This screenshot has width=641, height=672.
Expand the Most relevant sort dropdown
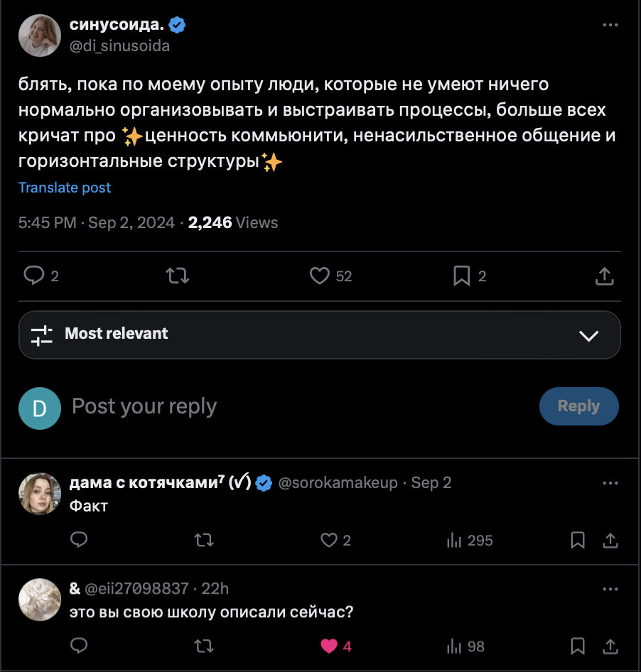pos(588,335)
